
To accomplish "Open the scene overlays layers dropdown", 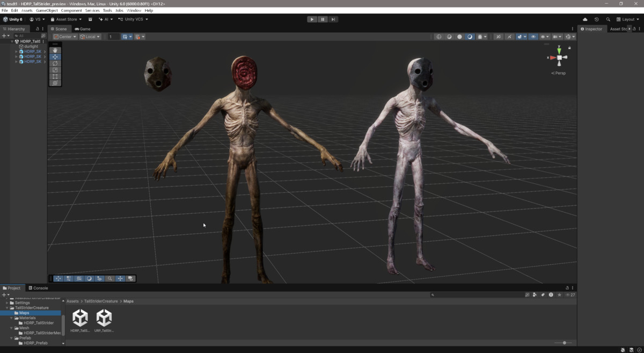I will click(x=544, y=37).
